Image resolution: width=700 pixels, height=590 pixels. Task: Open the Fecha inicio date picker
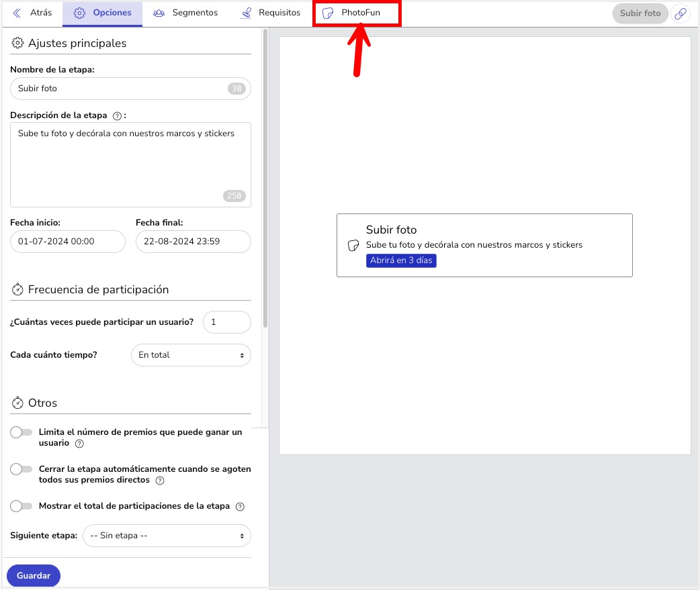[68, 242]
